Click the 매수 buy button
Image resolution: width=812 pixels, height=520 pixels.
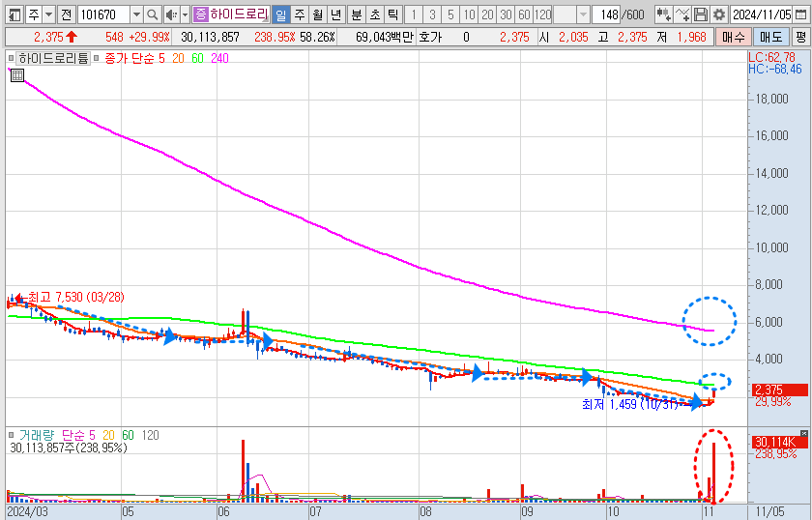734,37
